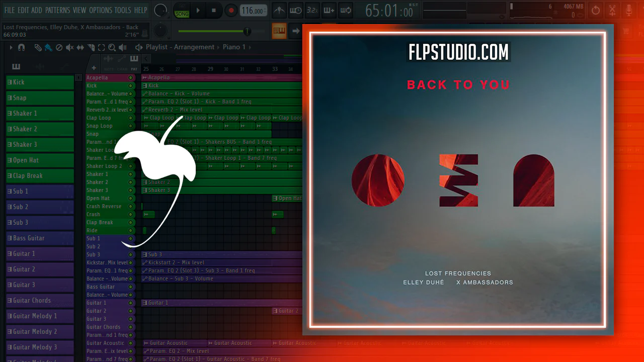This screenshot has height=362, width=644.
Task: Click the Stop button
Action: pos(214,11)
